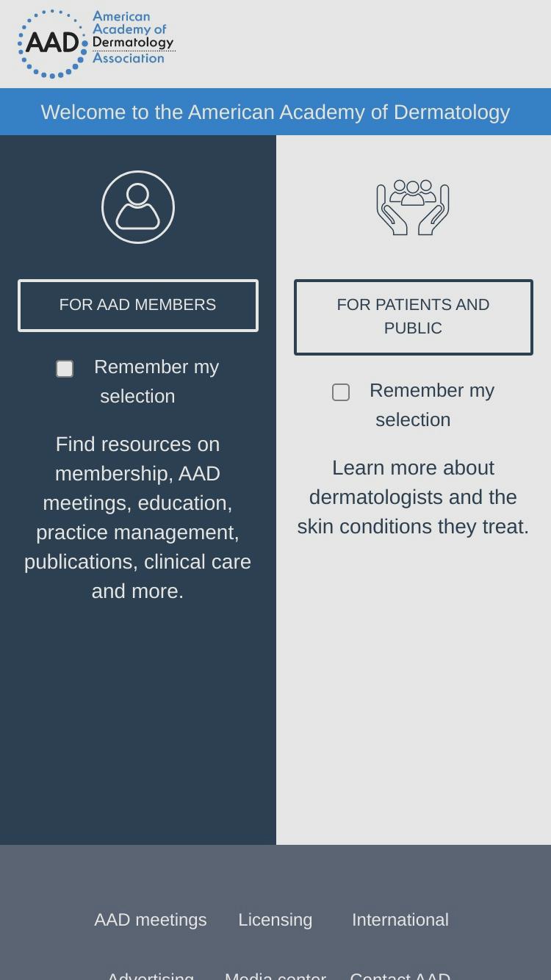This screenshot has height=980, width=551.
Task: Open the For AAD Members section
Action: [138, 306]
